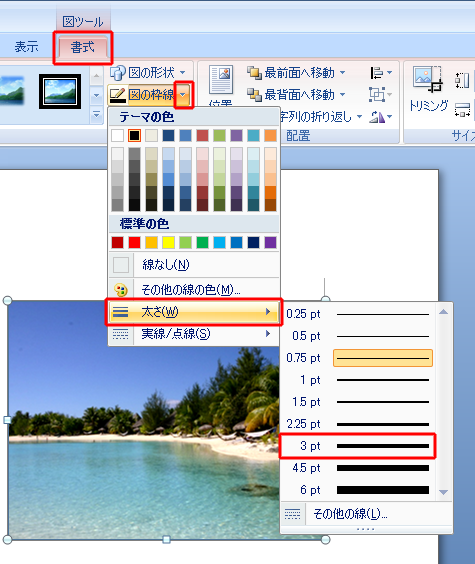Open the Position (位置) layout icon
The width and height of the screenshot is (475, 564).
click(221, 80)
